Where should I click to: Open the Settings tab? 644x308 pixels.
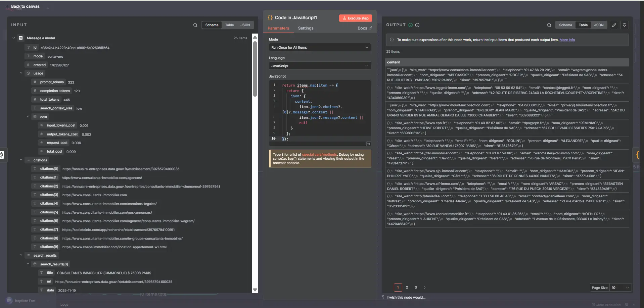tap(306, 28)
